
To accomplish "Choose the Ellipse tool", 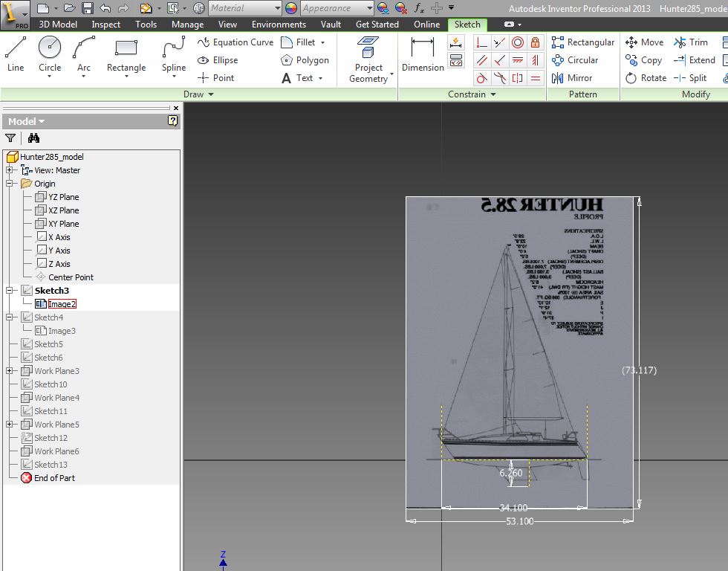I will pyautogui.click(x=218, y=60).
